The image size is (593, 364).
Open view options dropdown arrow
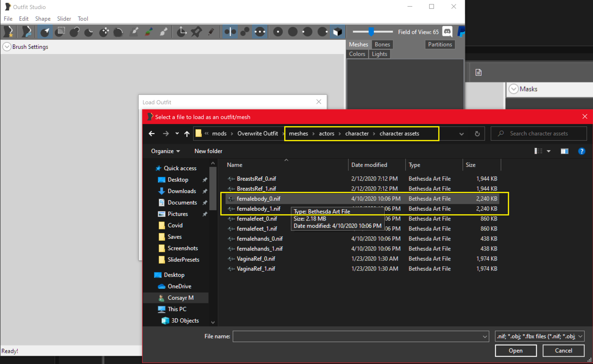tap(549, 151)
